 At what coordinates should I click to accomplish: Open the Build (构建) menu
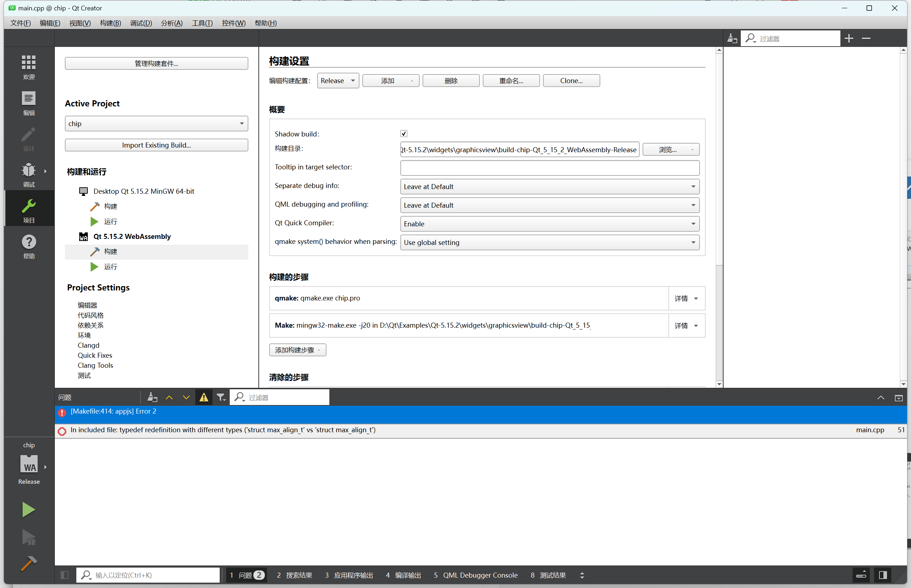[110, 23]
